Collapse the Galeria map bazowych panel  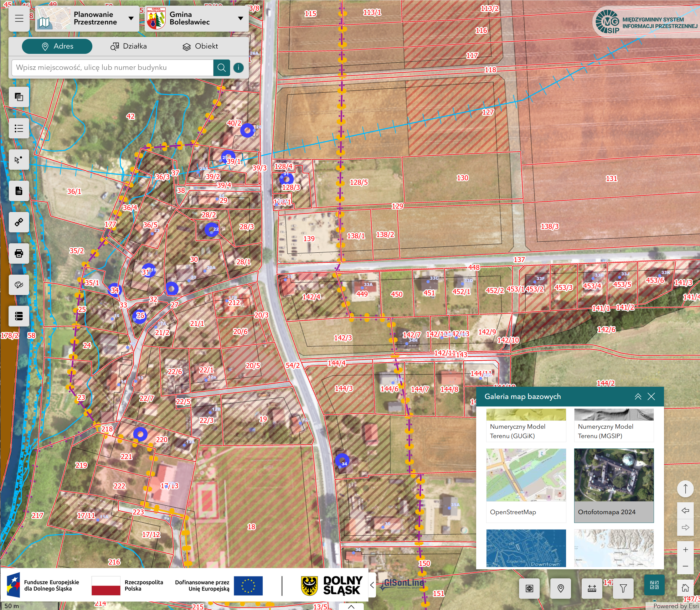[638, 396]
